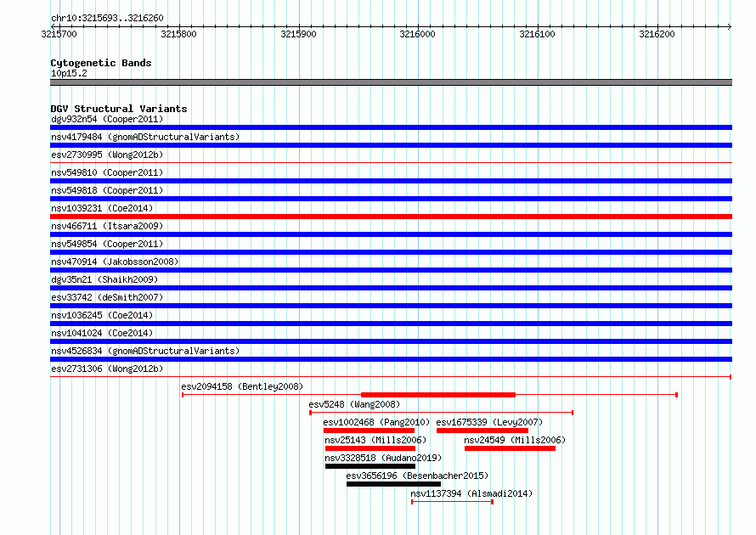Click ruler position 3216200
Screen dimensions: 756x535
point(657,34)
